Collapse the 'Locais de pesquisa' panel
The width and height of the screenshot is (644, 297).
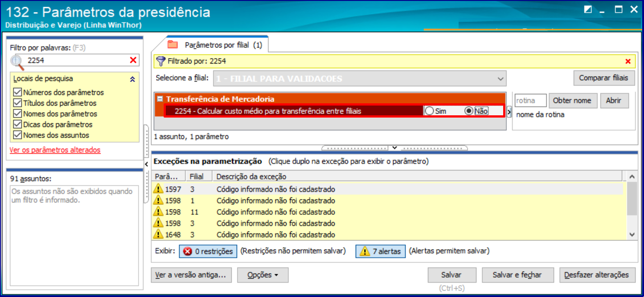[132, 79]
